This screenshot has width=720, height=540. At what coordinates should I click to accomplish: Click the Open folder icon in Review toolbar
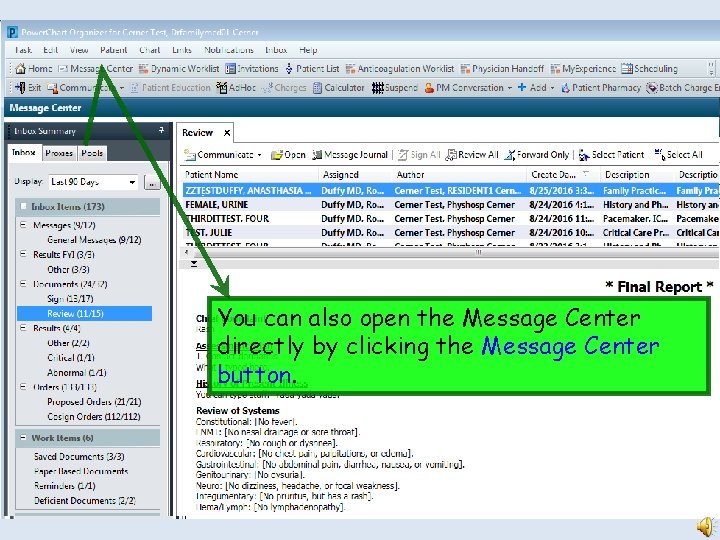276,155
